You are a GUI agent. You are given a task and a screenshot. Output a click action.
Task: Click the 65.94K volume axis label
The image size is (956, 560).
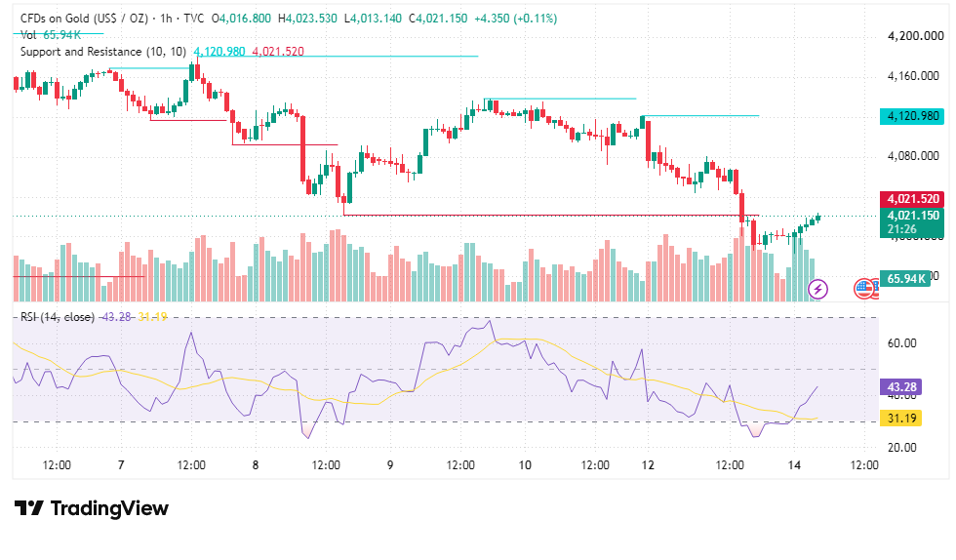coord(905,279)
